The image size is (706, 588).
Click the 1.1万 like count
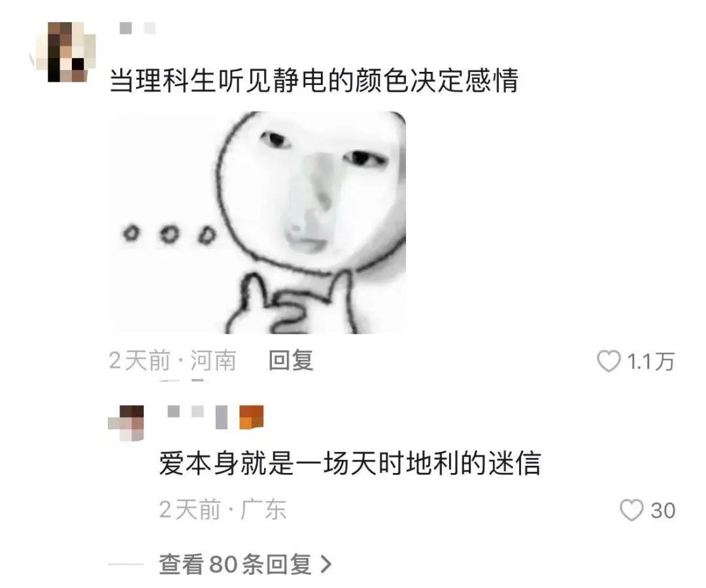pyautogui.click(x=650, y=362)
